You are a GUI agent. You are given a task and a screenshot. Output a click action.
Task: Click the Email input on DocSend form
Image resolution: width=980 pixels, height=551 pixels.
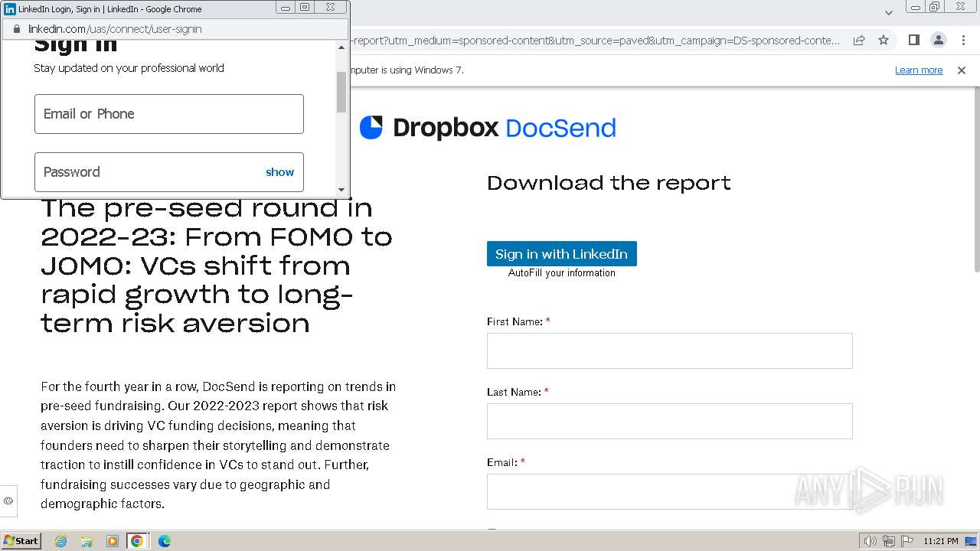[x=669, y=491]
